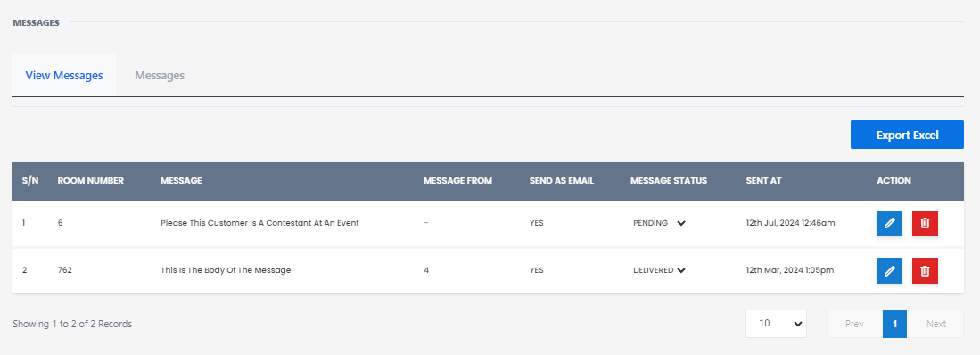Open the DELIVERED message status dropdown
This screenshot has height=355, width=980.
coord(659,270)
